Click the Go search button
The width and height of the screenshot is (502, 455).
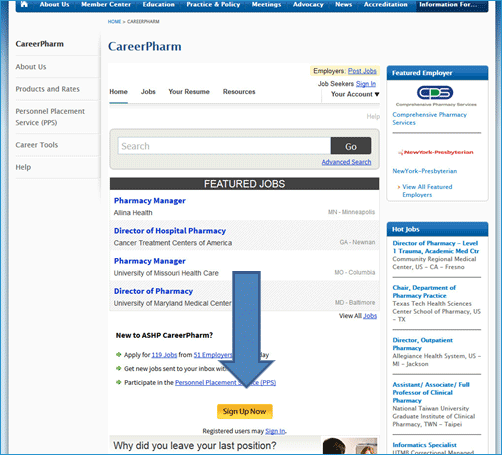351,146
